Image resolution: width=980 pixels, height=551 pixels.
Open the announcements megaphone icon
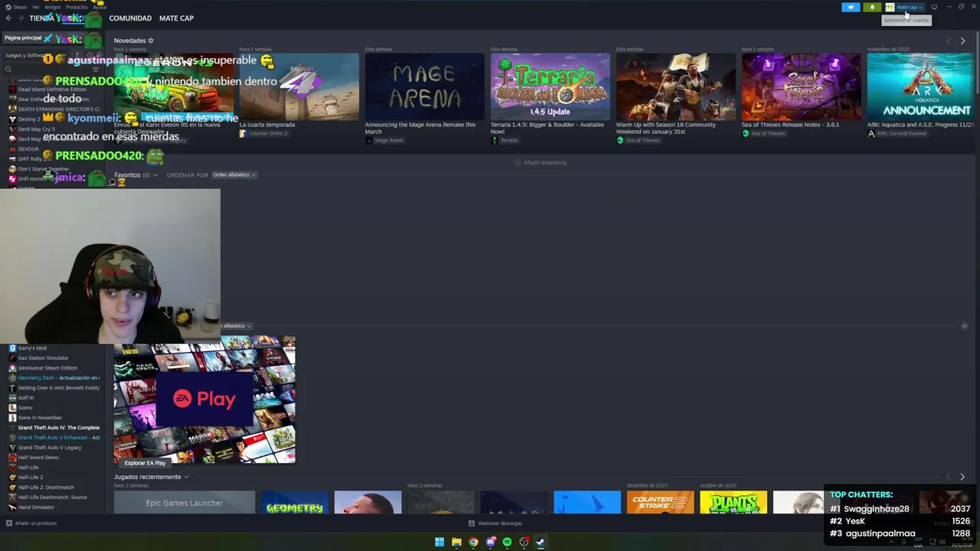pos(851,7)
